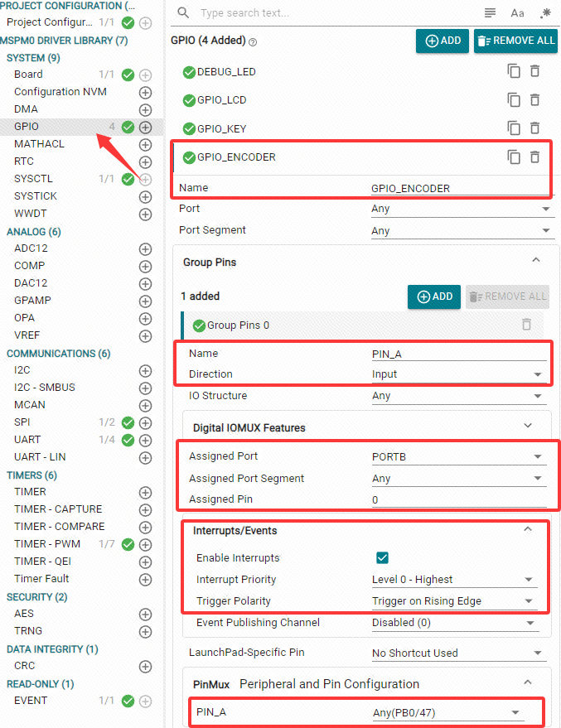561x728 pixels.
Task: Click REMOVE ALL for GPIO groups
Action: tap(515, 41)
